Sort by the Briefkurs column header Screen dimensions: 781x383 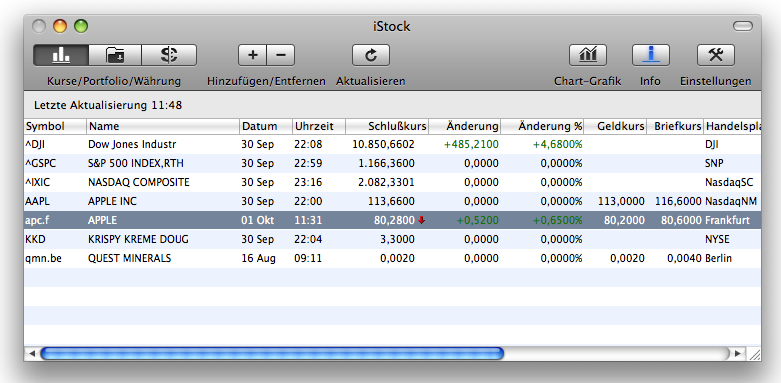pyautogui.click(x=675, y=127)
